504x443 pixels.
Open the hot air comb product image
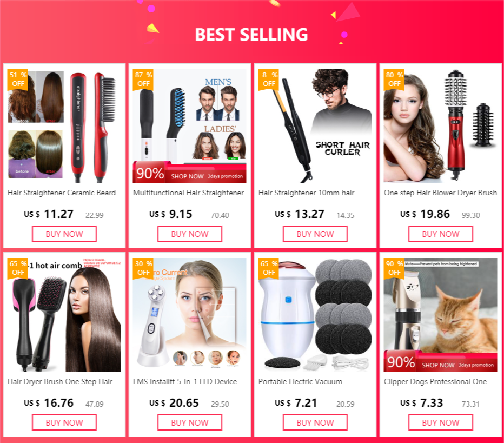coord(64,315)
